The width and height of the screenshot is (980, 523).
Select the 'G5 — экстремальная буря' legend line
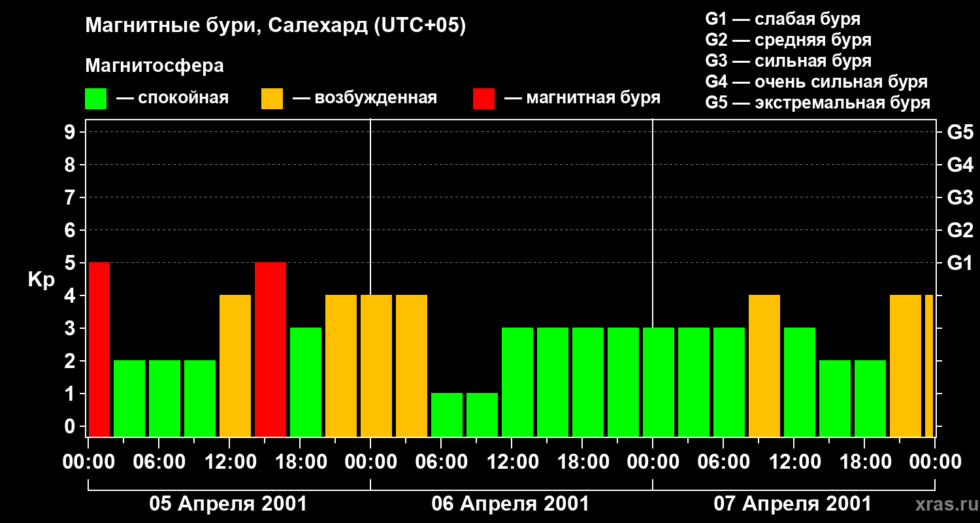(x=817, y=103)
